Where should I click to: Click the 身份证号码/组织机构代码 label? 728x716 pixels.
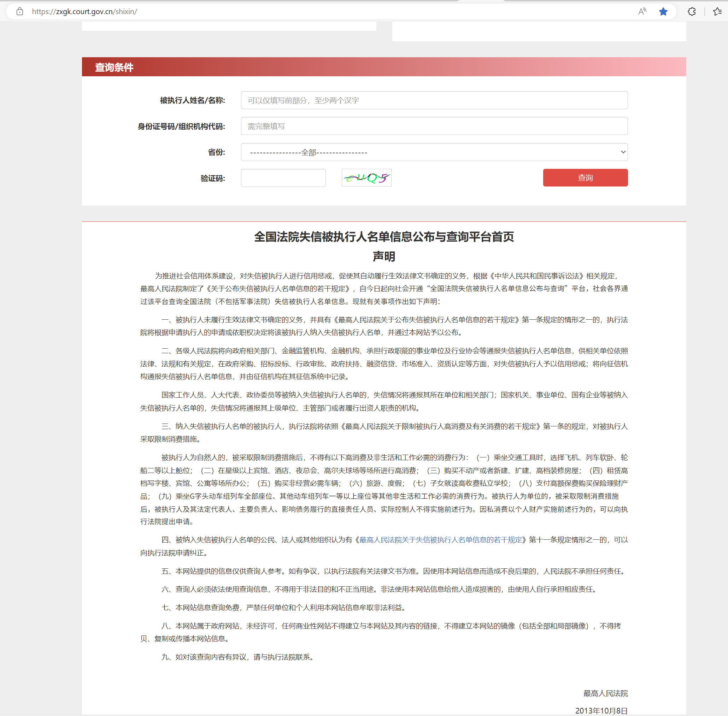[x=181, y=126]
